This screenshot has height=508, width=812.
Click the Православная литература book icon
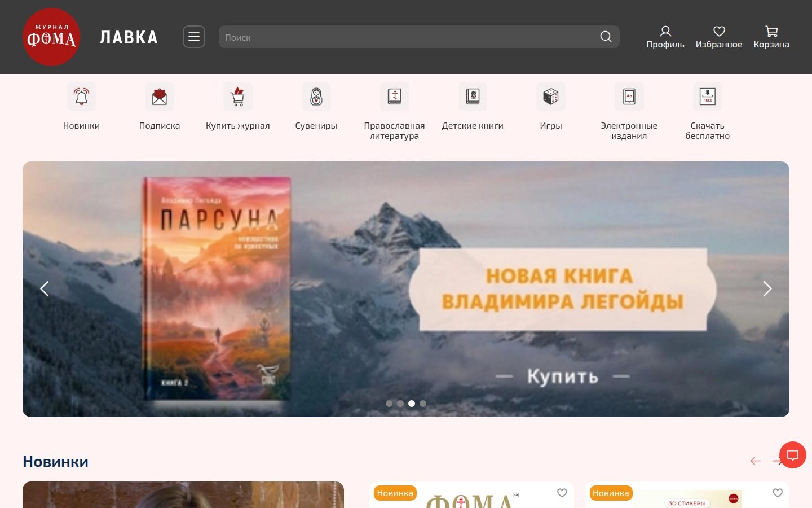394,97
